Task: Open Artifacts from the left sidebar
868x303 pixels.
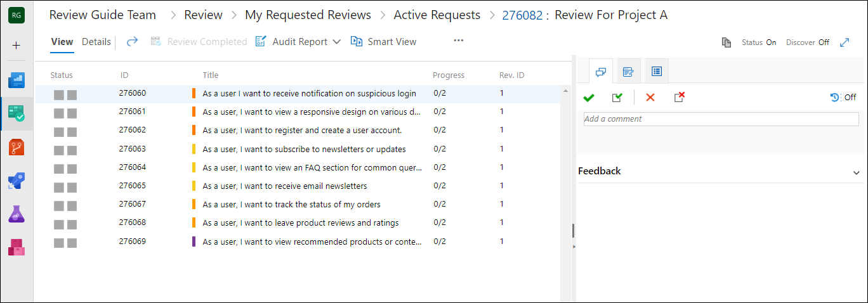Action: tap(16, 247)
